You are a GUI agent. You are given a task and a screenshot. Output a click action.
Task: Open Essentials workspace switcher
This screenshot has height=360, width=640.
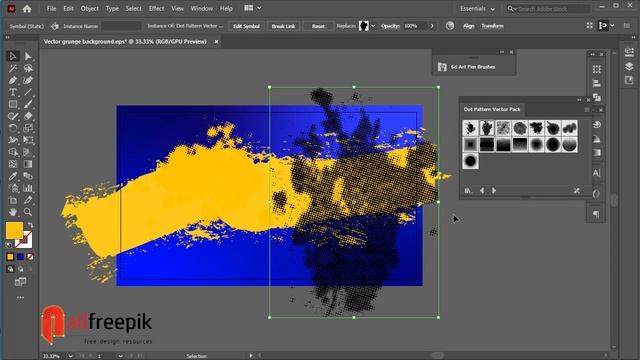click(x=477, y=9)
